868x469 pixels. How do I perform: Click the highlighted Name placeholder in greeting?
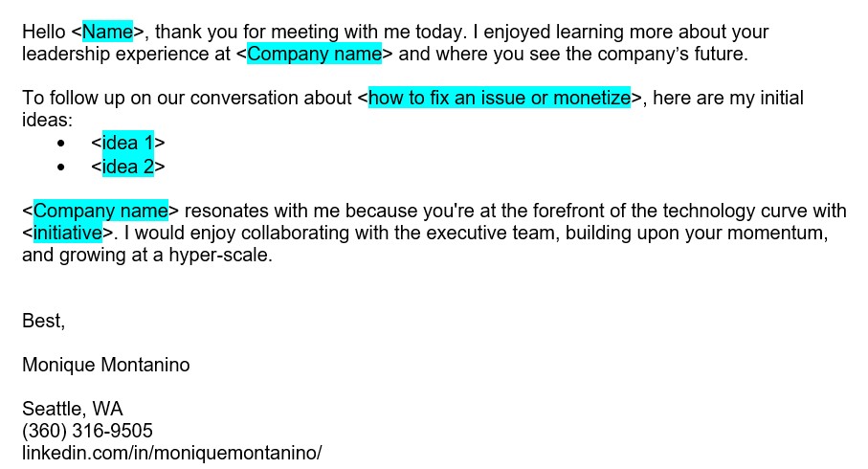coord(107,32)
